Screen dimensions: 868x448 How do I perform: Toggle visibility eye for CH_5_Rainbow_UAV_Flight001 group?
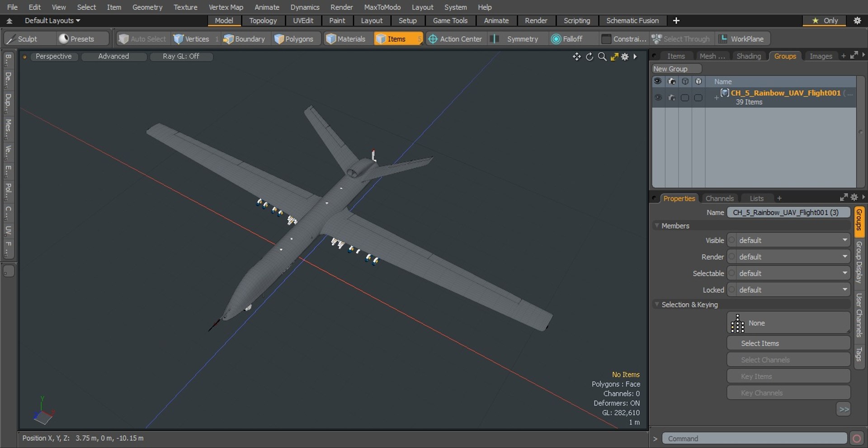(x=658, y=98)
